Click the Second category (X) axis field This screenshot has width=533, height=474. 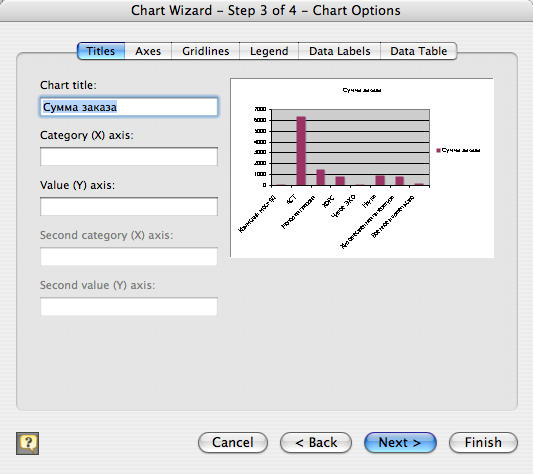(129, 257)
